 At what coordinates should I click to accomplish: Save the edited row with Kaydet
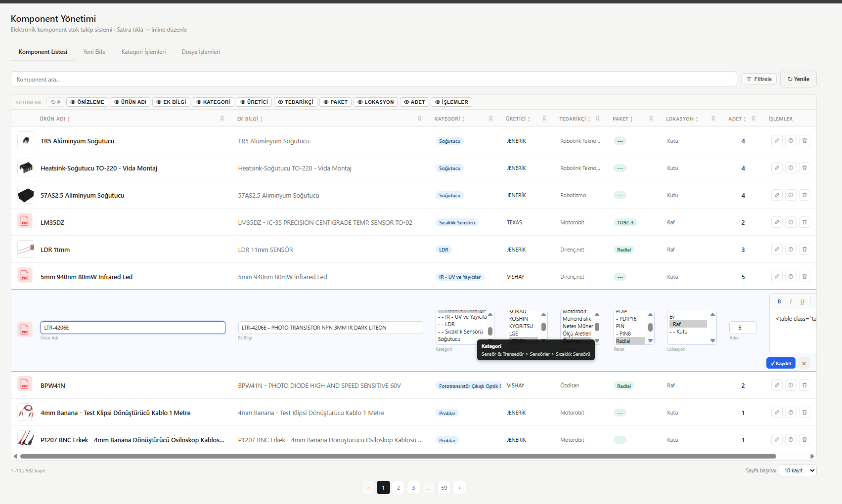[781, 363]
